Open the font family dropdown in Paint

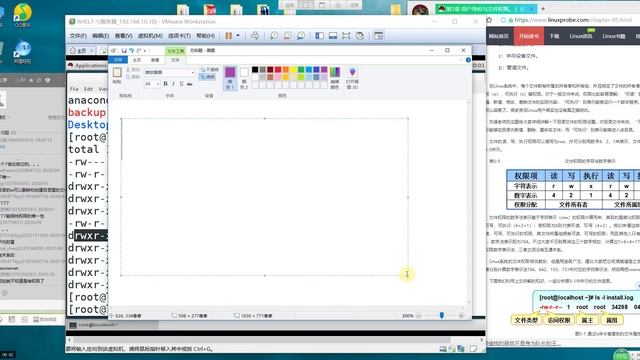coord(193,72)
